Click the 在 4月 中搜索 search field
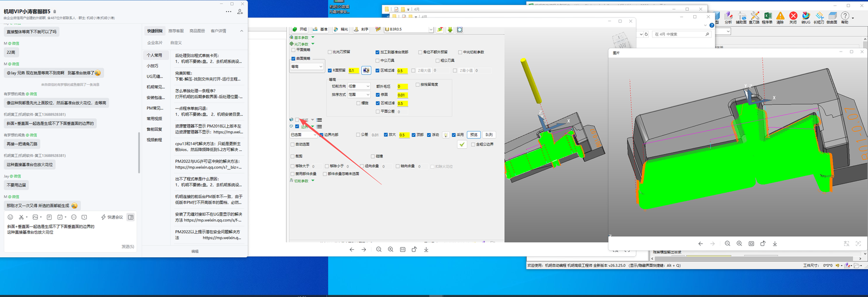The height and width of the screenshot is (297, 868). (x=681, y=34)
